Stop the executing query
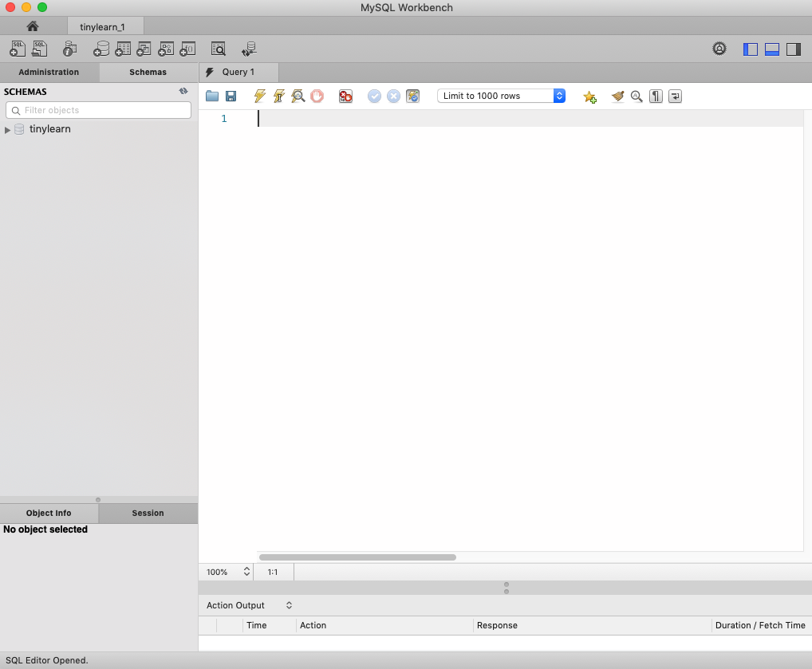The height and width of the screenshot is (669, 812). tap(317, 96)
